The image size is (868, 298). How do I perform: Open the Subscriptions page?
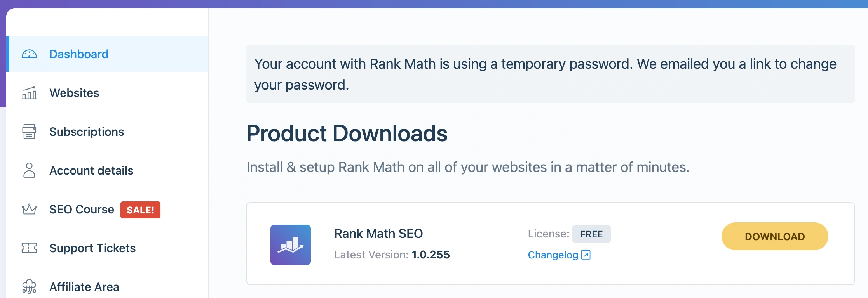(x=87, y=132)
